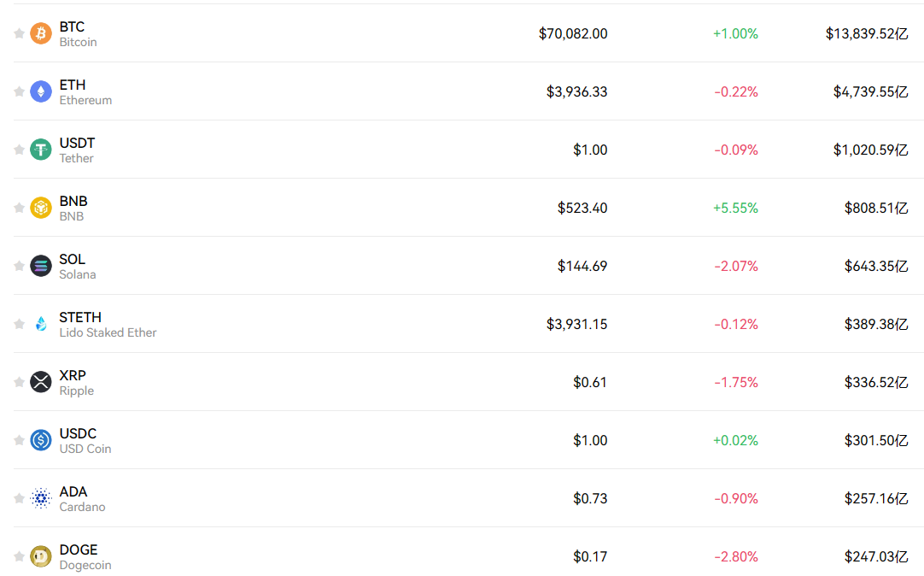
Task: Click the BNB price $523.40
Action: tap(582, 209)
